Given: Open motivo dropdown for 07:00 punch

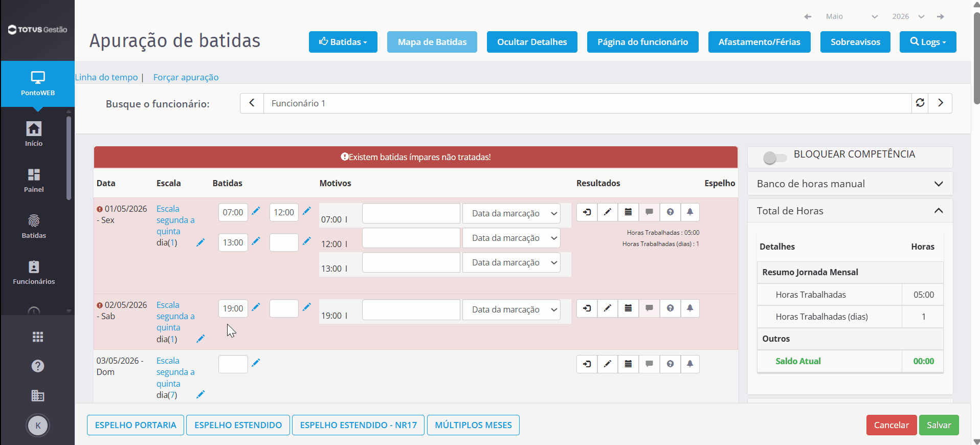Looking at the screenshot, I should click(x=511, y=213).
